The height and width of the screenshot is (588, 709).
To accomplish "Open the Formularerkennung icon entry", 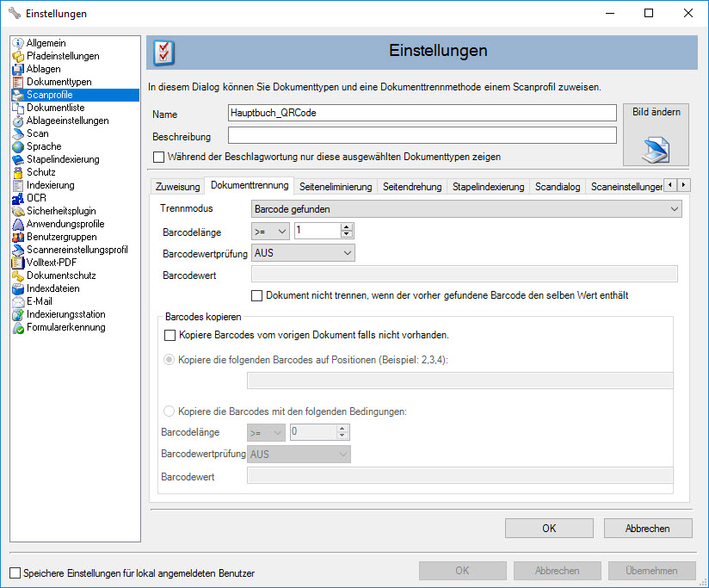I will click(19, 327).
